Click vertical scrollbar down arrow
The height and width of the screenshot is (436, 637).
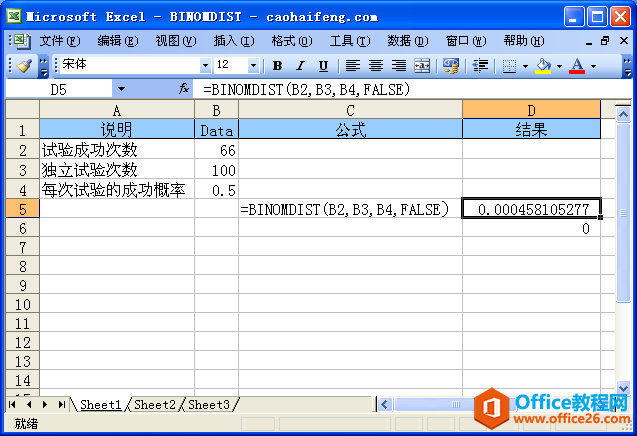point(623,387)
